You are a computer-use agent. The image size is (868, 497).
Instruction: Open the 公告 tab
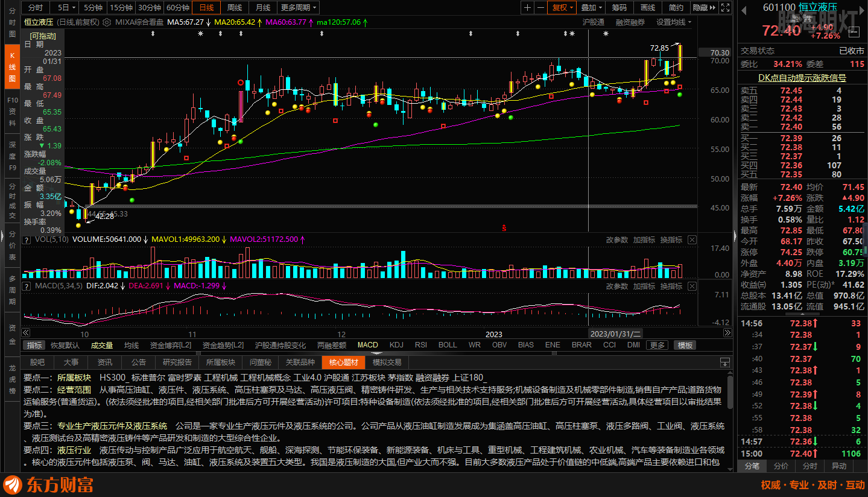coord(139,362)
